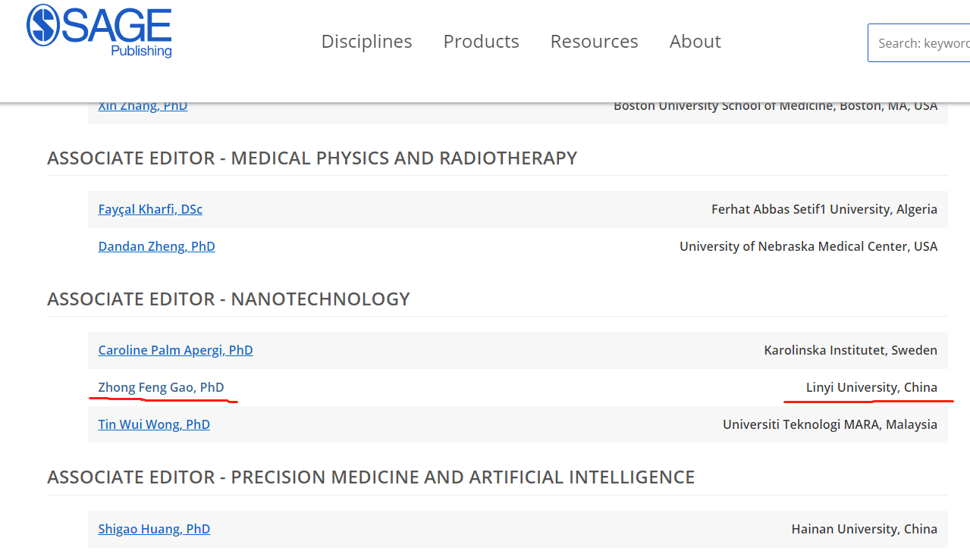
Task: Open Fayçal Kharfi, DSc profile link
Action: tap(150, 209)
